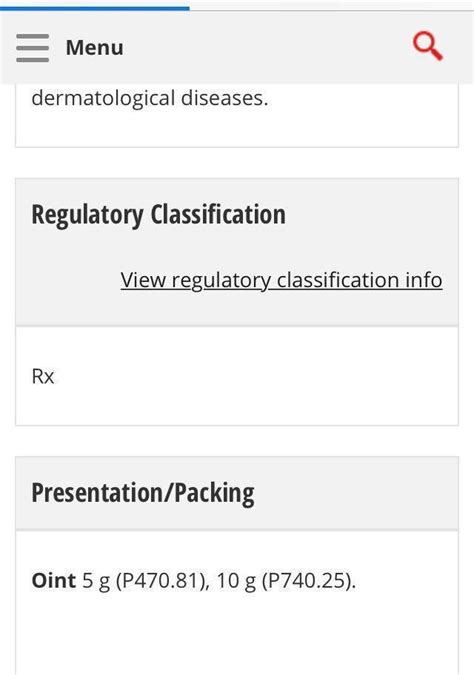Select the 10 g (P740.25) price text
474x675 pixels.
pos(286,581)
